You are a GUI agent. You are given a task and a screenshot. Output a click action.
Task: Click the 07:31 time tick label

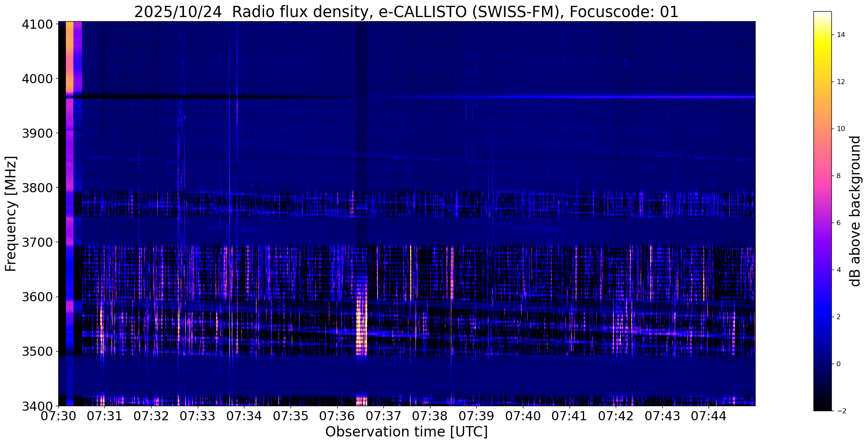click(x=105, y=416)
